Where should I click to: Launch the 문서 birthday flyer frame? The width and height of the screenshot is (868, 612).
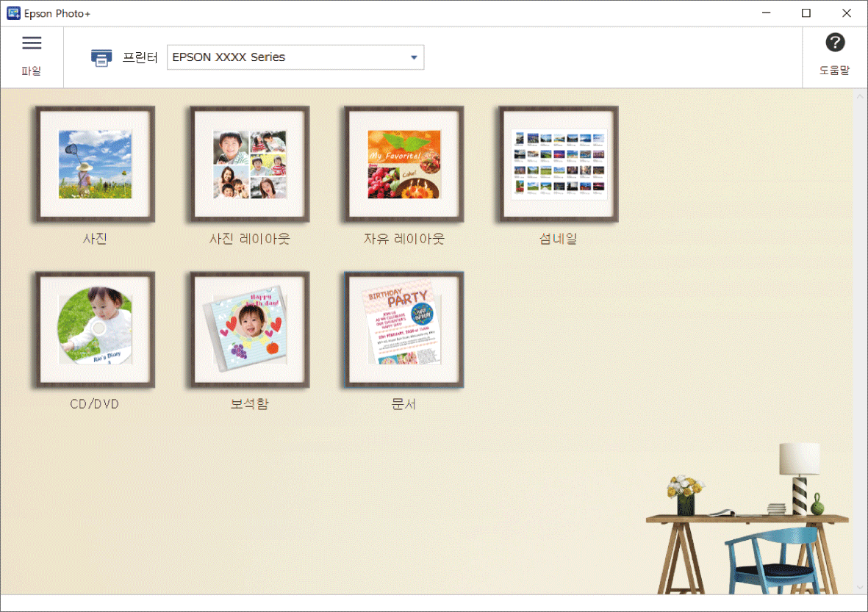coord(403,330)
